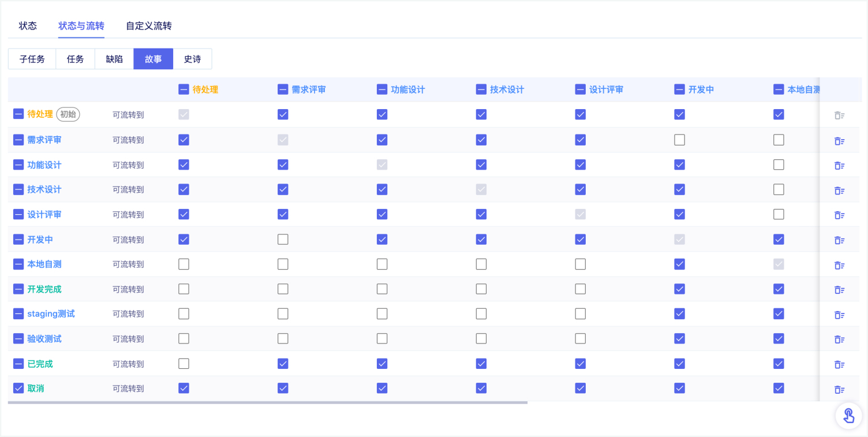This screenshot has width=868, height=437.
Task: Toggle 技术设计 row indeterminate checkbox
Action: 18,189
